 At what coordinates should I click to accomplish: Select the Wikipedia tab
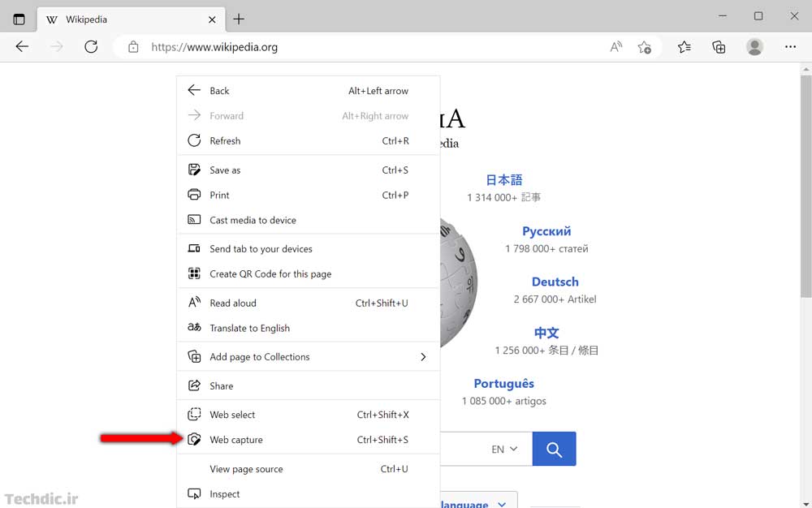(x=131, y=19)
